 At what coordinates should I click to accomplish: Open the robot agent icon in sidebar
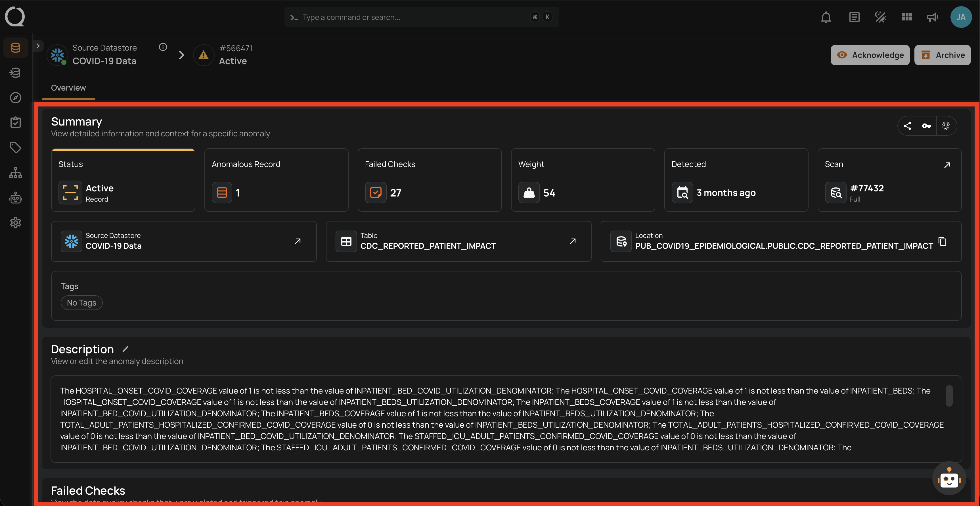tap(16, 198)
